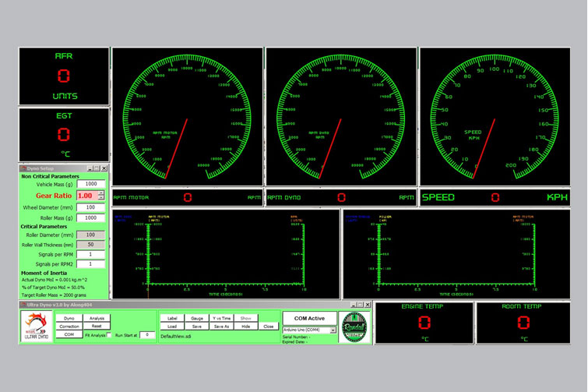Decrease Gear Ratio with the down arrow

pyautogui.click(x=100, y=198)
